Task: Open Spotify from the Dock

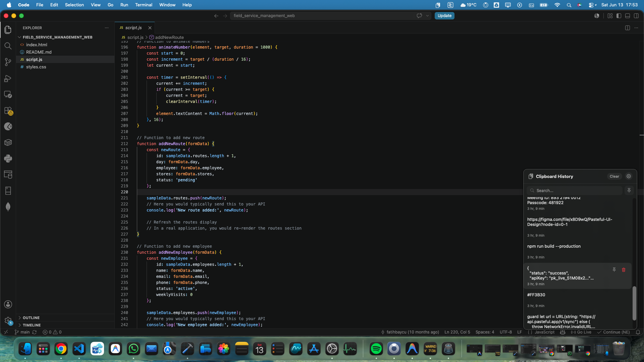Action: pos(376,349)
